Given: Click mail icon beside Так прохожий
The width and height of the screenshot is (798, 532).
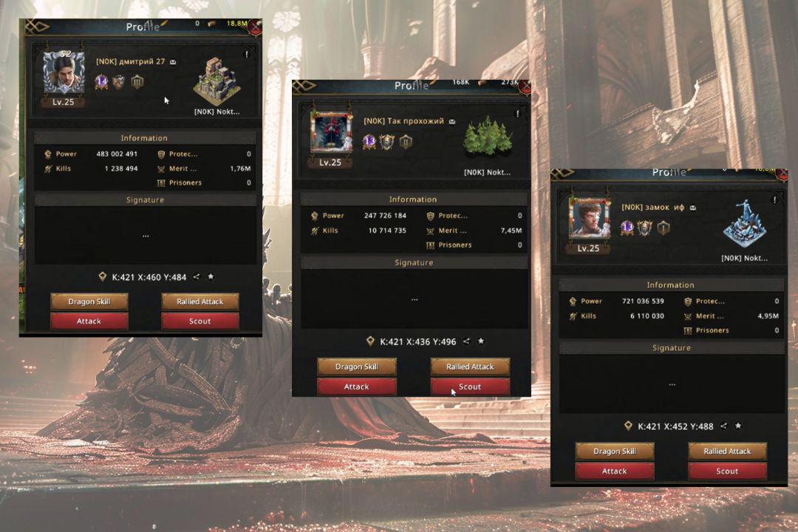Looking at the screenshot, I should (x=452, y=122).
